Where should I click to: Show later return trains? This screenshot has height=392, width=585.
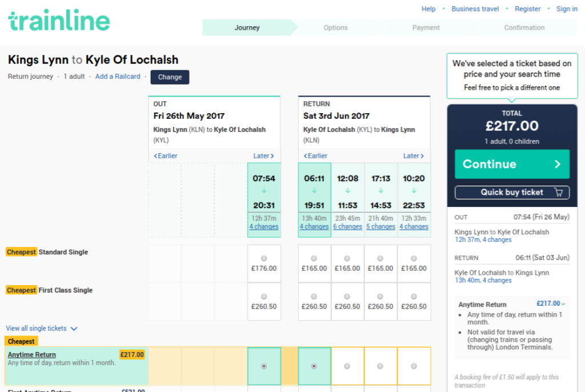[x=413, y=156]
